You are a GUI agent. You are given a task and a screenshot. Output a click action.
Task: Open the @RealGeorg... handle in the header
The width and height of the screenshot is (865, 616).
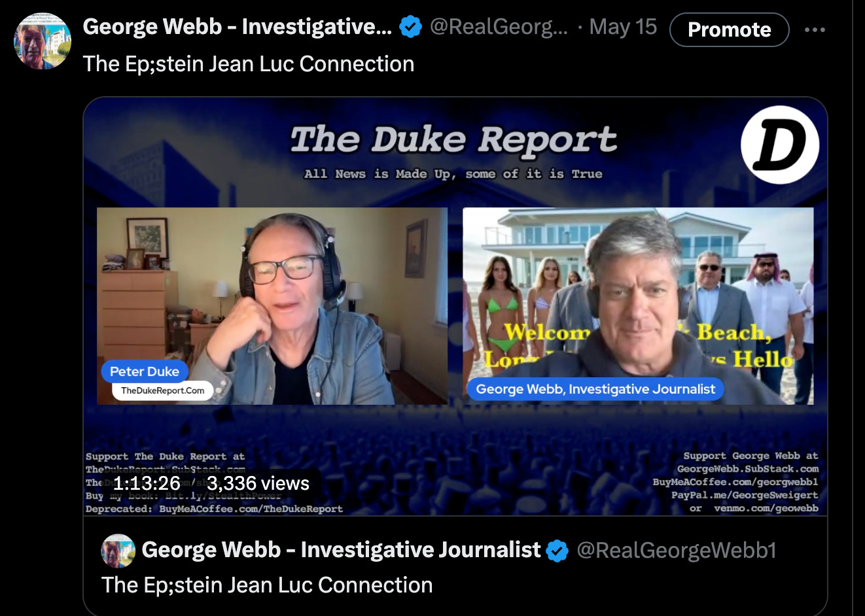point(499,27)
